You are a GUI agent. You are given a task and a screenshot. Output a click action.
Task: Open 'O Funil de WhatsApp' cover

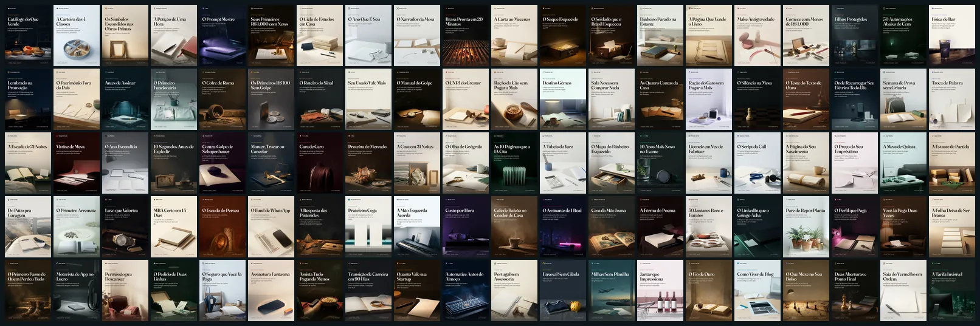click(x=271, y=227)
